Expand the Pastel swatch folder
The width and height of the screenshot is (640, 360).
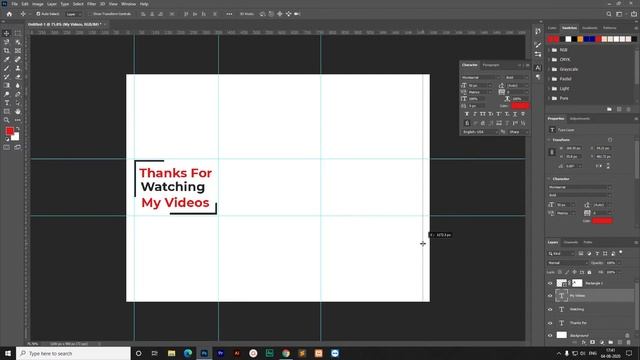point(549,79)
